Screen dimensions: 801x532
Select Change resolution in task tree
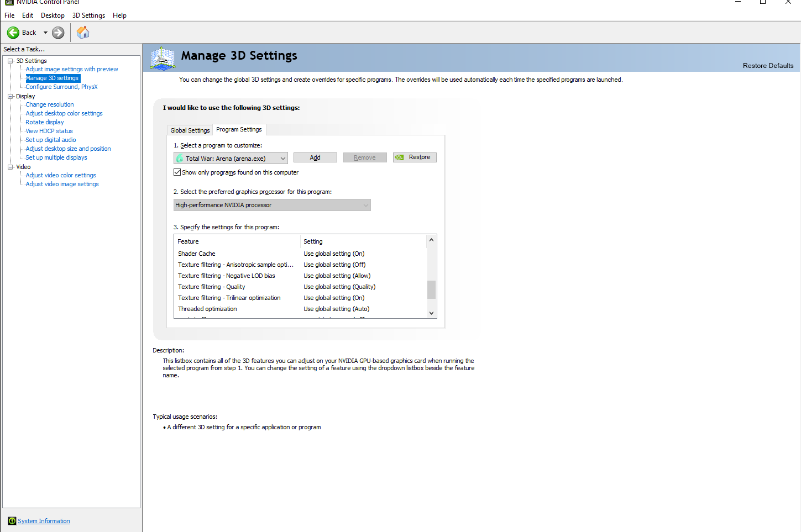(50, 104)
